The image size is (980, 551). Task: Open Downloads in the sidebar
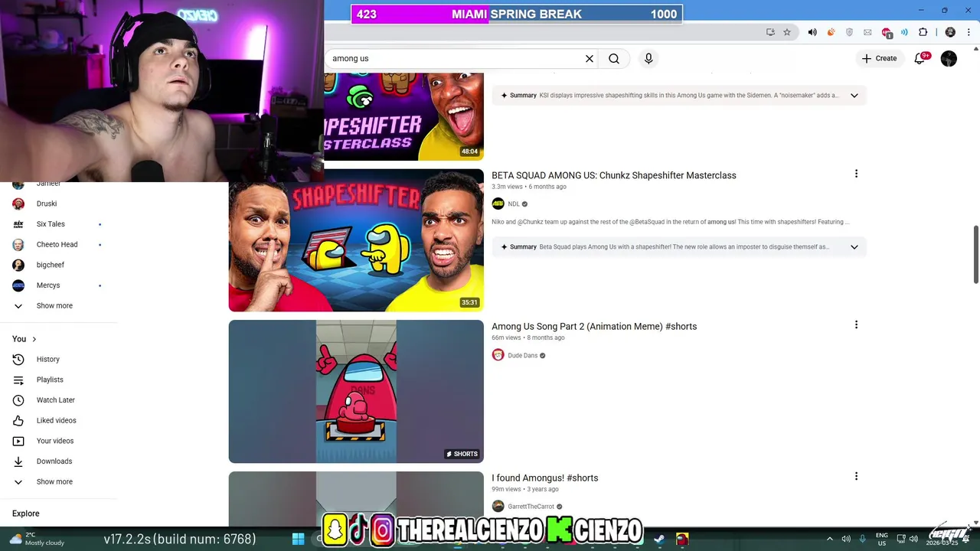tap(54, 461)
